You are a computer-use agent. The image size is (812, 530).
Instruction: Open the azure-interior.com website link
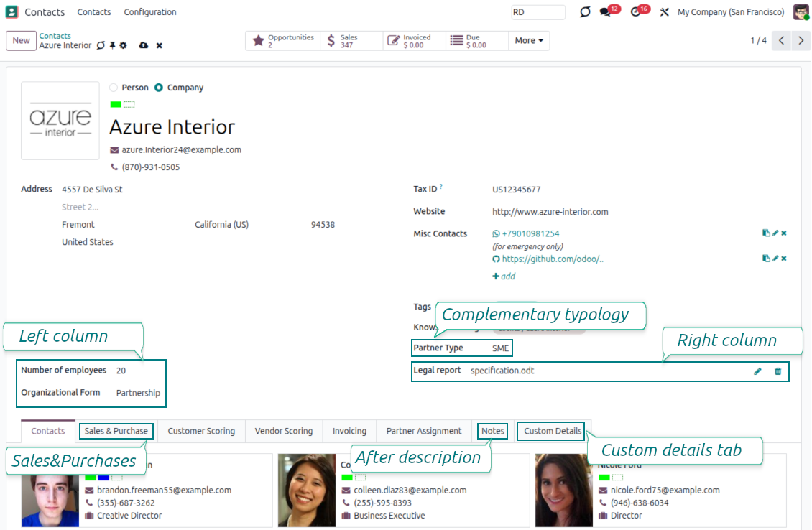(x=550, y=212)
